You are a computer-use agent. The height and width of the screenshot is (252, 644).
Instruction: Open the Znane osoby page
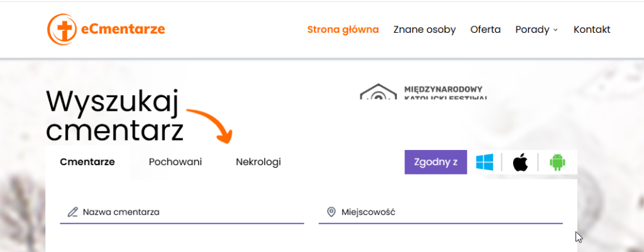tap(425, 30)
